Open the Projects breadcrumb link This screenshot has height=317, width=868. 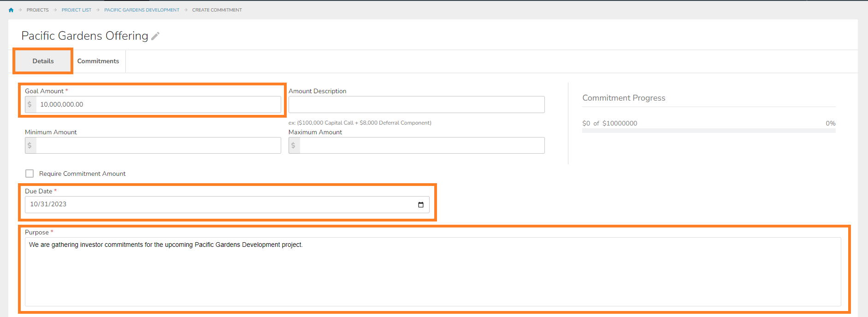pyautogui.click(x=38, y=10)
